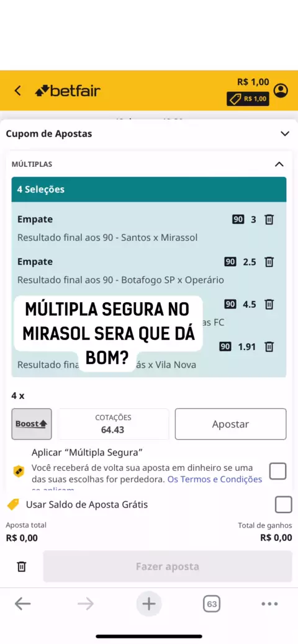The image size is (298, 644).
Task: Collapse the Cupom de Apostas panel
Action: pyautogui.click(x=285, y=133)
